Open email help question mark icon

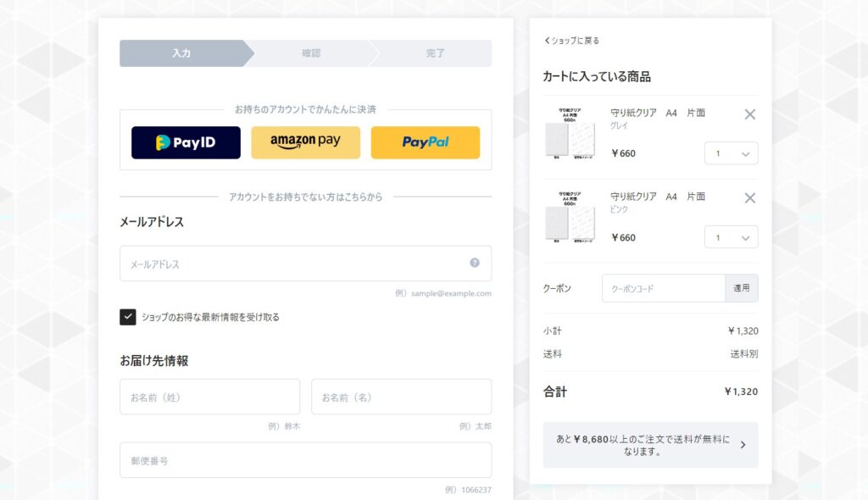(475, 263)
